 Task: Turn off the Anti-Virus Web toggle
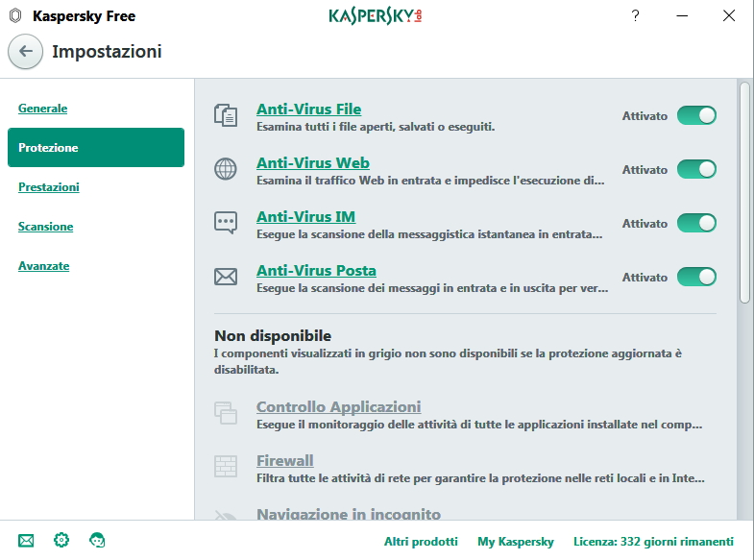click(x=696, y=169)
